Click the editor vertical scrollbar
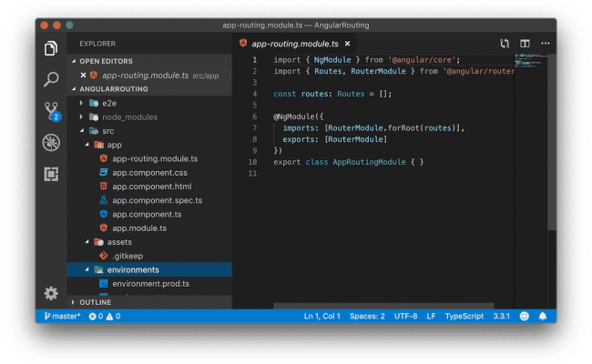The width and height of the screenshot is (592, 364). (552, 141)
